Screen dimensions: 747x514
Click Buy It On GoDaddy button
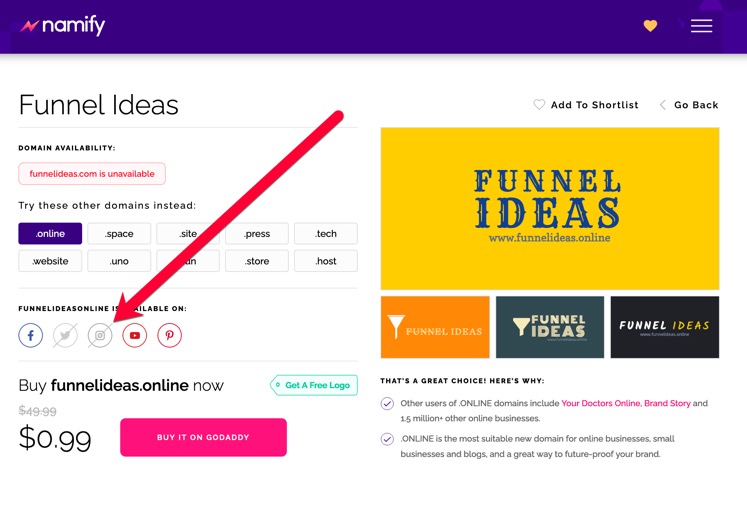203,437
